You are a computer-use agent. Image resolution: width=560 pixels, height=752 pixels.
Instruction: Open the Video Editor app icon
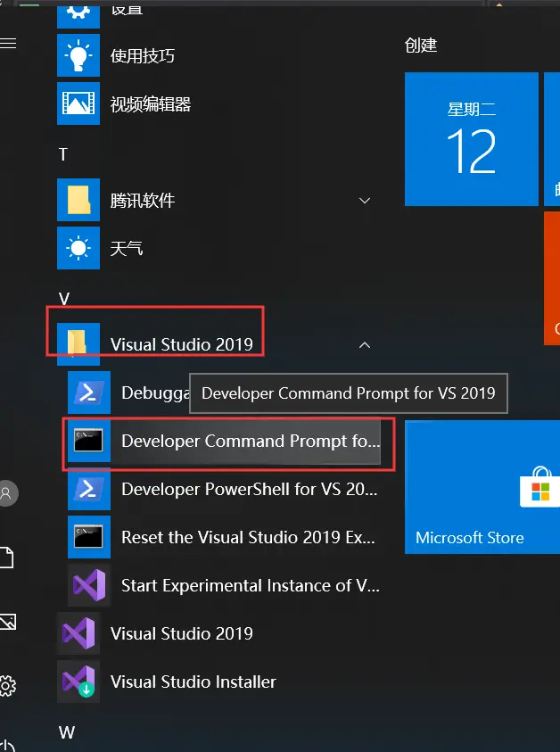point(78,103)
